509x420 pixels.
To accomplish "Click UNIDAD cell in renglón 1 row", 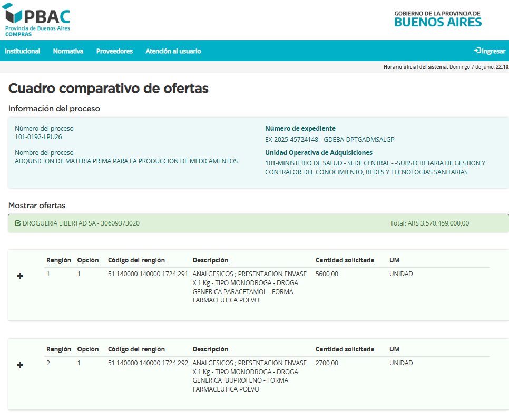I will pyautogui.click(x=401, y=274).
